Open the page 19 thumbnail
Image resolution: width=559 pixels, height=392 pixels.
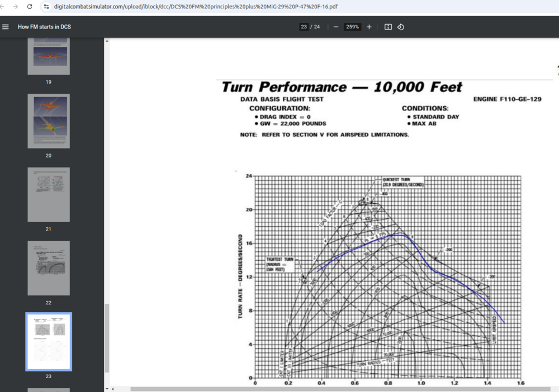click(x=49, y=54)
